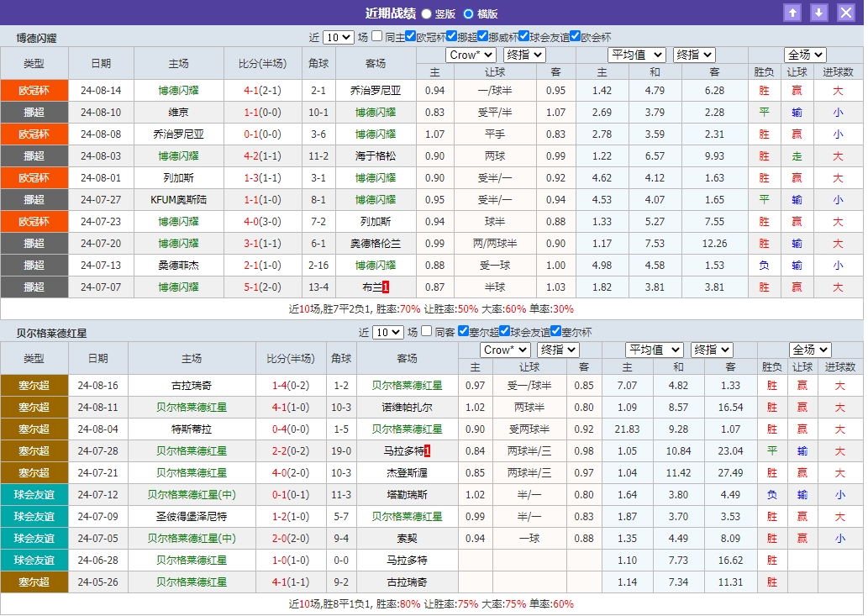打开Crow*赔率公司下拉框
The width and height of the screenshot is (868, 616).
tap(471, 55)
